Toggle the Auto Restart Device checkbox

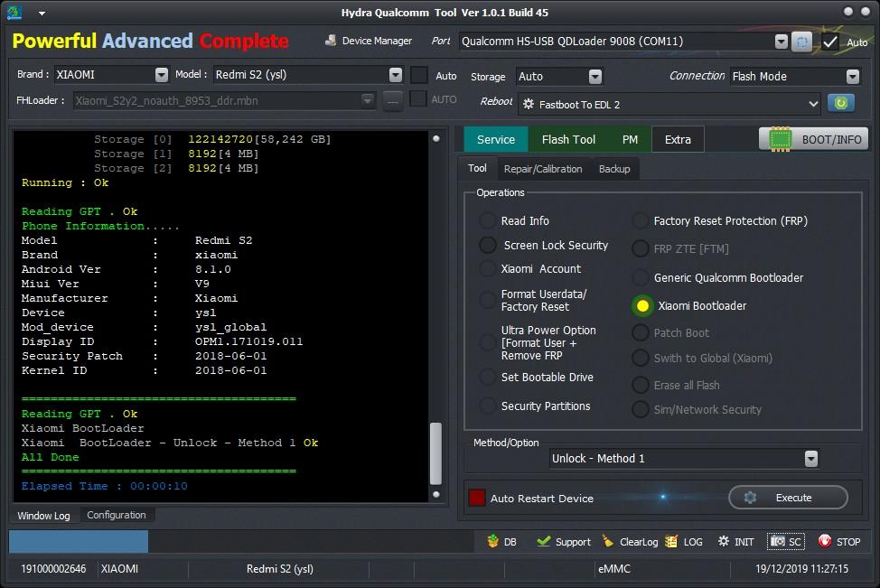[477, 498]
